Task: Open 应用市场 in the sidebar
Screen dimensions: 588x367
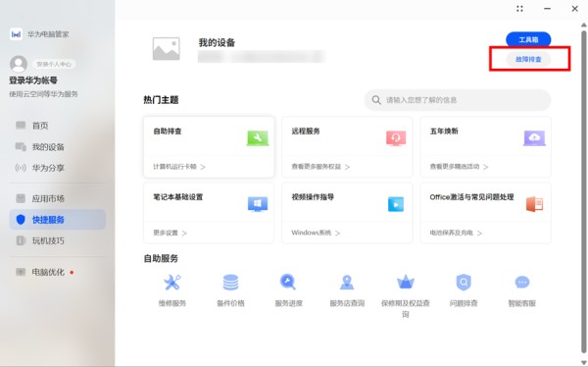Action: point(58,198)
